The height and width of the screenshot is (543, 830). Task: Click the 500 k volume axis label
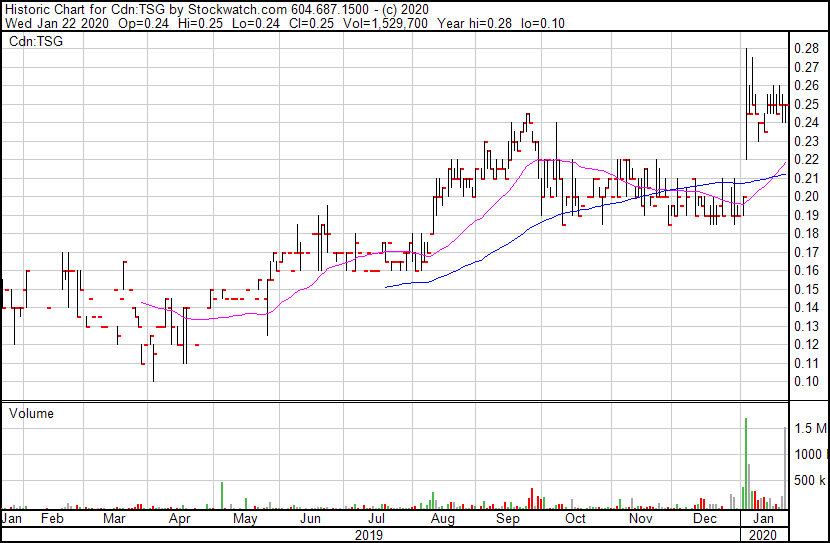pyautogui.click(x=809, y=480)
